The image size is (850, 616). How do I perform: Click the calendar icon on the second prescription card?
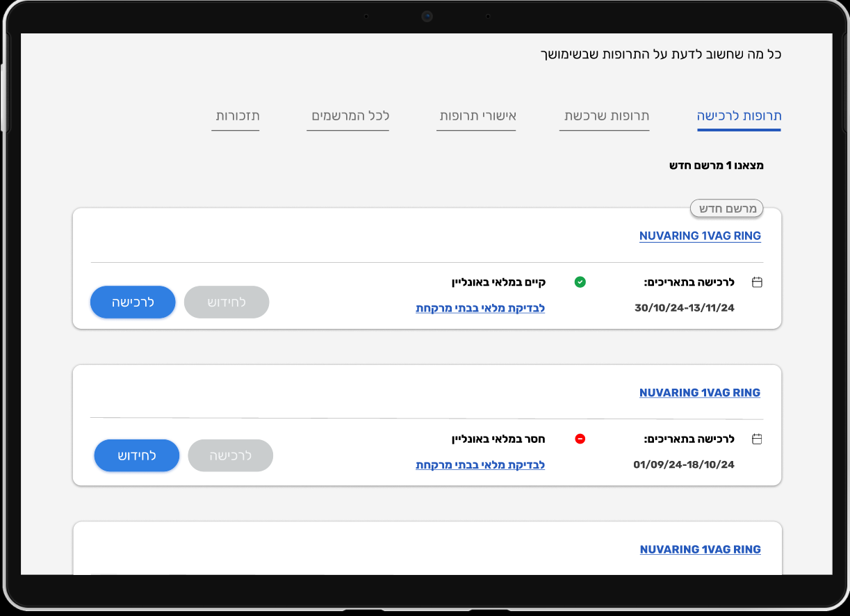tap(757, 439)
